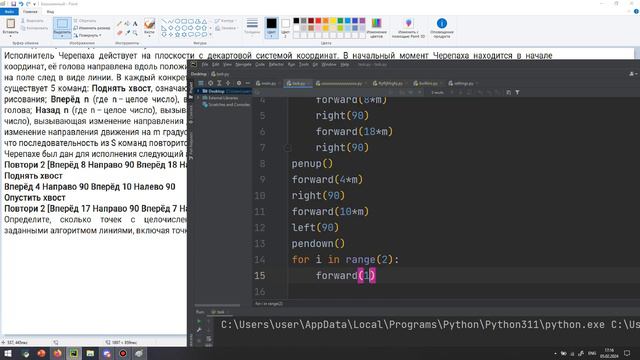Click the Firefox taskbar icon
Image resolution: width=640 pixels, height=360 pixels.
click(x=58, y=353)
